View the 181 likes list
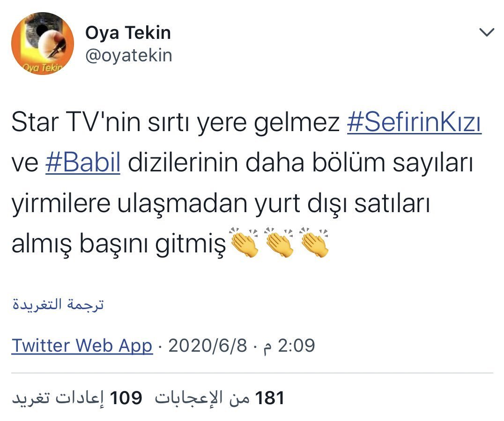504x421 pixels. pyautogui.click(x=220, y=398)
